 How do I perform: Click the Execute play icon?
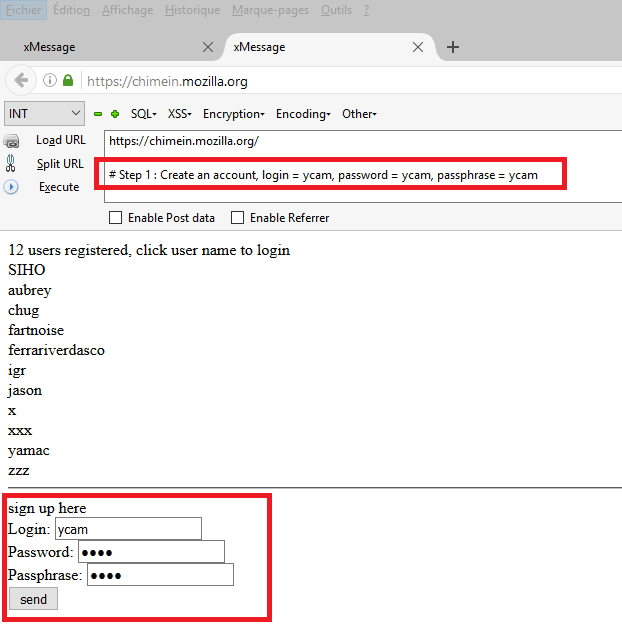click(x=11, y=187)
